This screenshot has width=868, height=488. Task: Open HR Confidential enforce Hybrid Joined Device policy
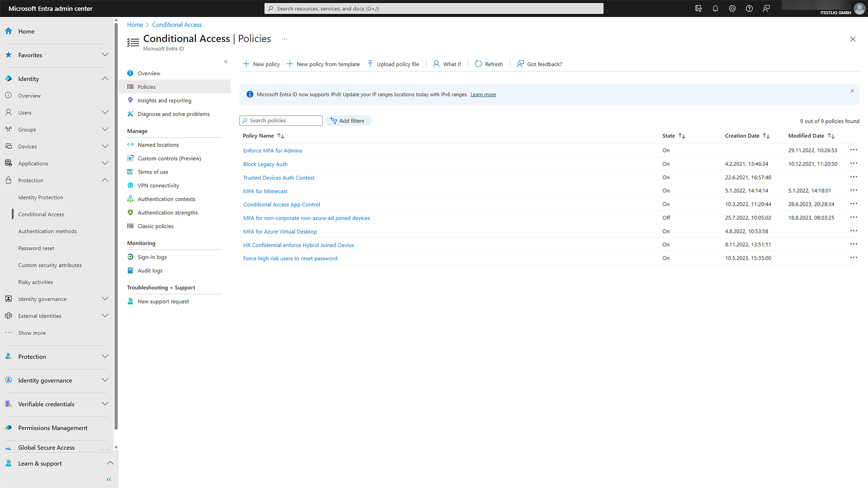(x=298, y=245)
